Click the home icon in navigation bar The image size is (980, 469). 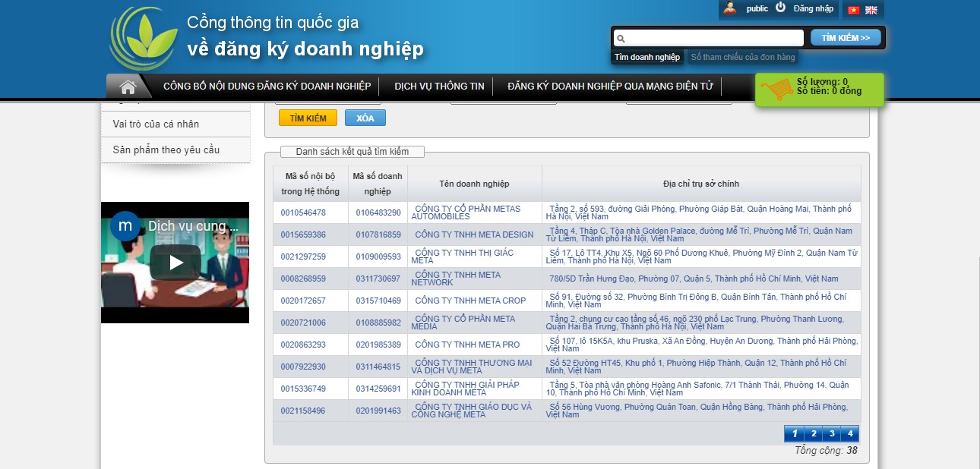(128, 87)
